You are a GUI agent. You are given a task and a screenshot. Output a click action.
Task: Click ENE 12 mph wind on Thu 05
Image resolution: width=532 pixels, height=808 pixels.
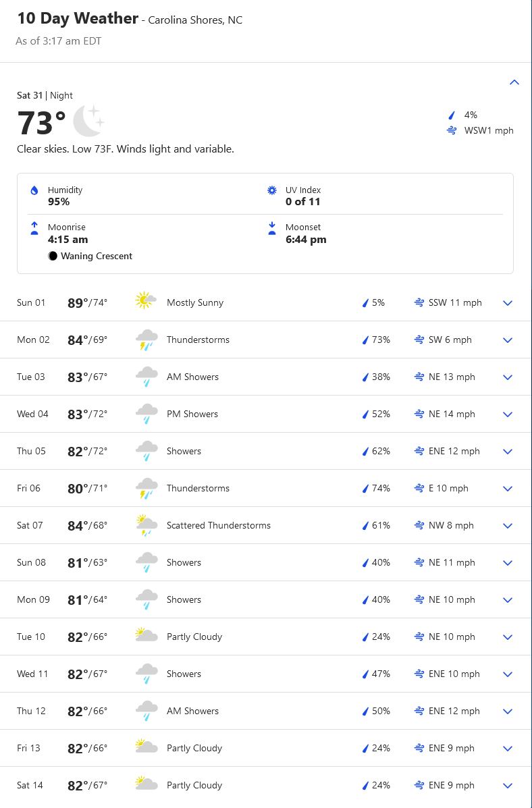pos(454,452)
